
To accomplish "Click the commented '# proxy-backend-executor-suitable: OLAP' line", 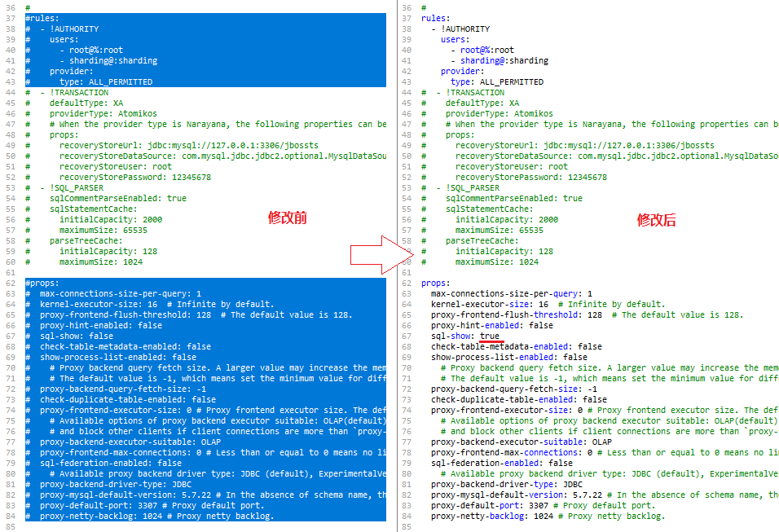I will [123, 442].
